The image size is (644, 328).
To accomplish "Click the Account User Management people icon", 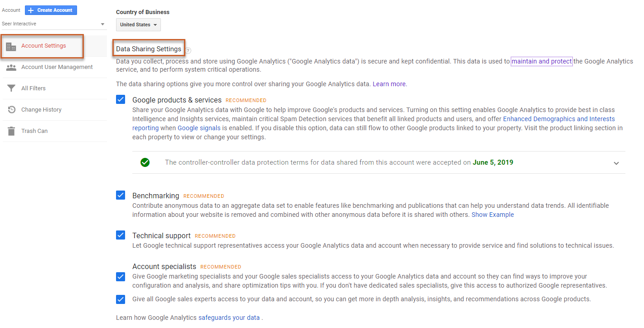I will coord(11,67).
